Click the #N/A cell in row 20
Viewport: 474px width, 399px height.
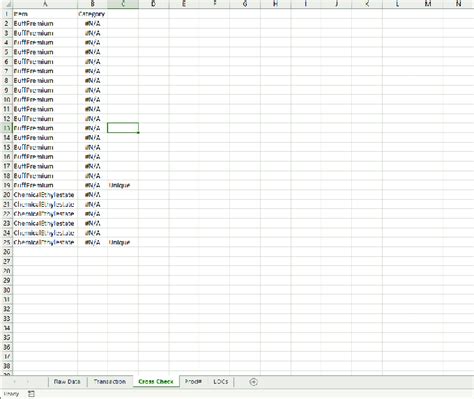(x=92, y=195)
